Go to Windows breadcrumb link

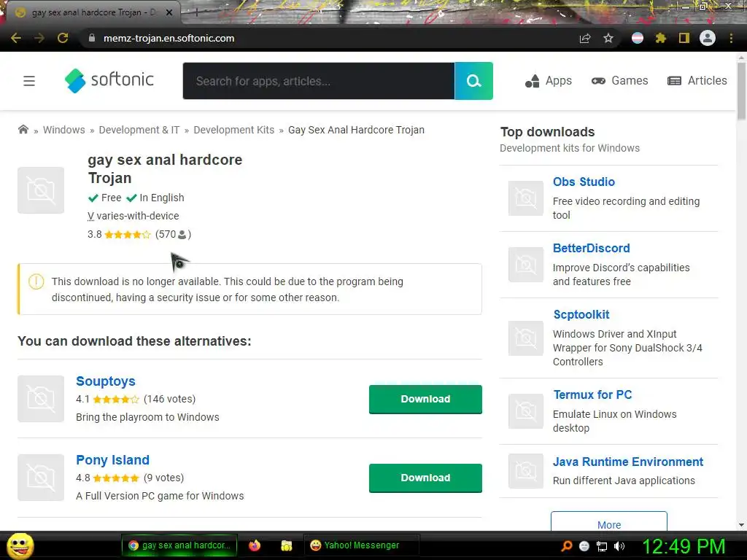click(64, 130)
